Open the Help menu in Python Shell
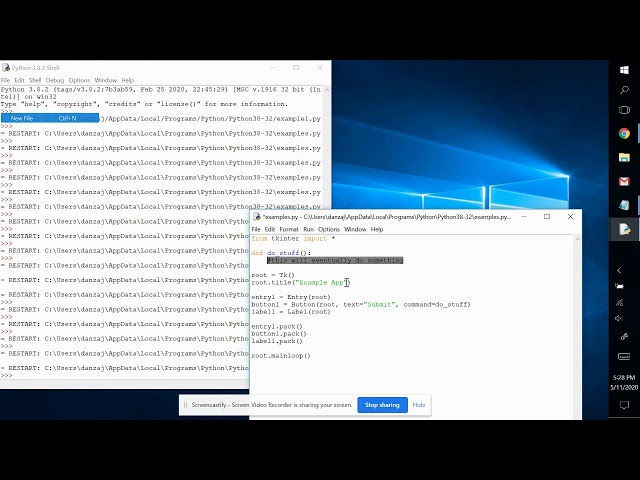The height and width of the screenshot is (480, 640). pos(127,80)
